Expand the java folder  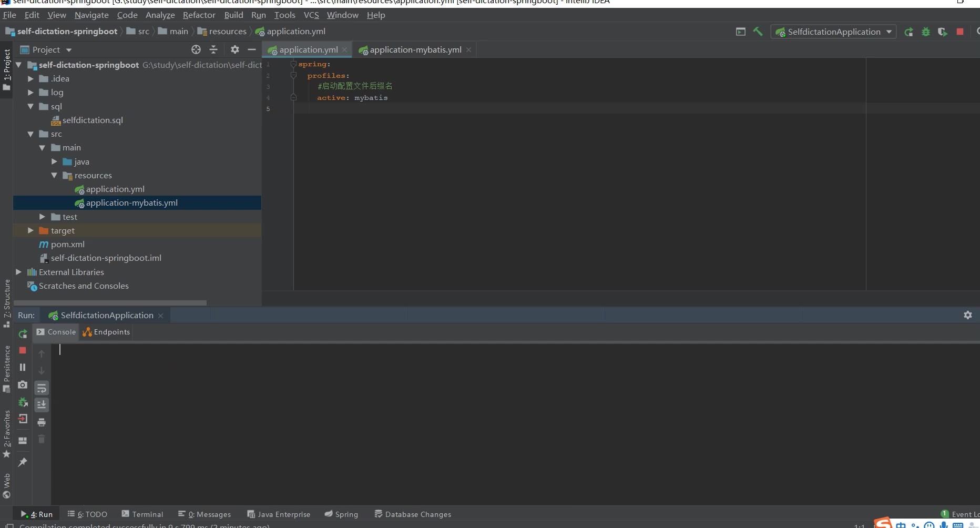point(54,161)
